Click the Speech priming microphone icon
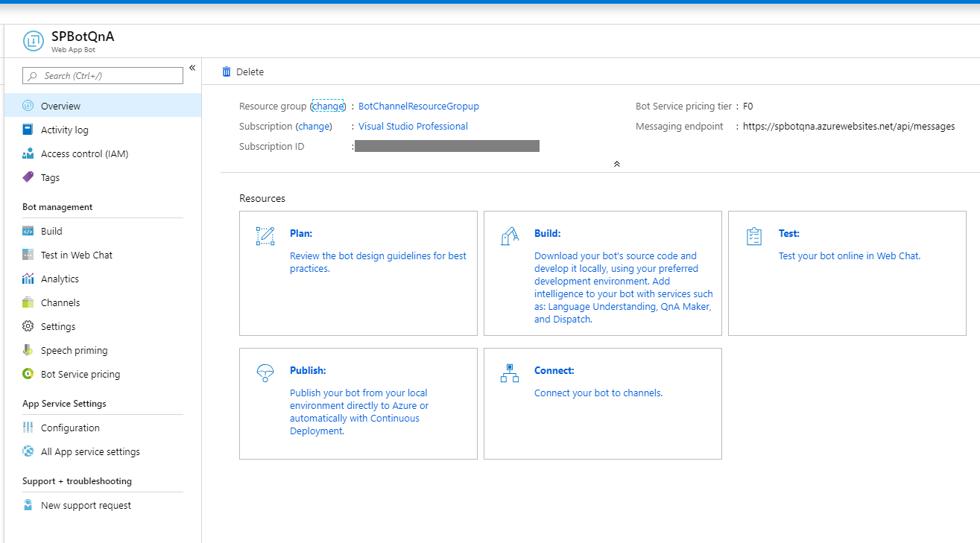980x543 pixels. 28,350
